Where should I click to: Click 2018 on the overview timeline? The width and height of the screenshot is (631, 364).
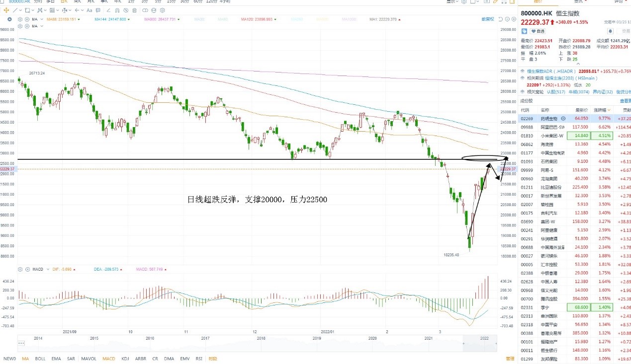click(261, 338)
